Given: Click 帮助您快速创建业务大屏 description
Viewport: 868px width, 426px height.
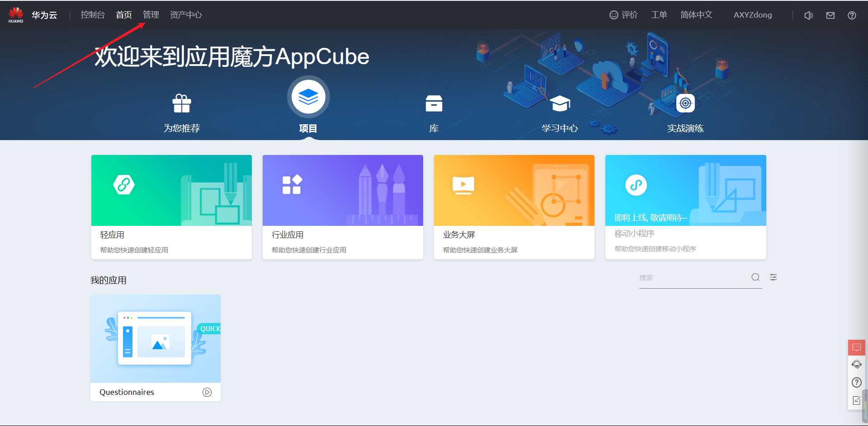Looking at the screenshot, I should pyautogui.click(x=480, y=250).
